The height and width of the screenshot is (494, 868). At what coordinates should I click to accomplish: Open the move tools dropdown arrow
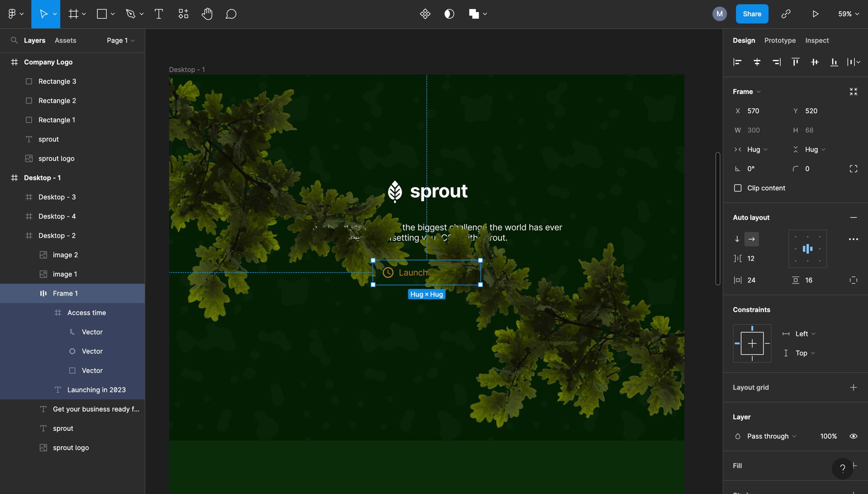[55, 14]
